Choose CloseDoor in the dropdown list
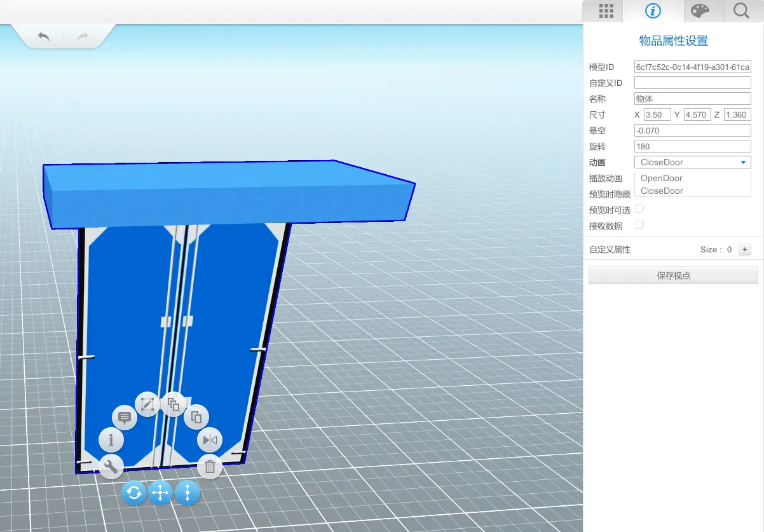764x532 pixels. [x=693, y=191]
